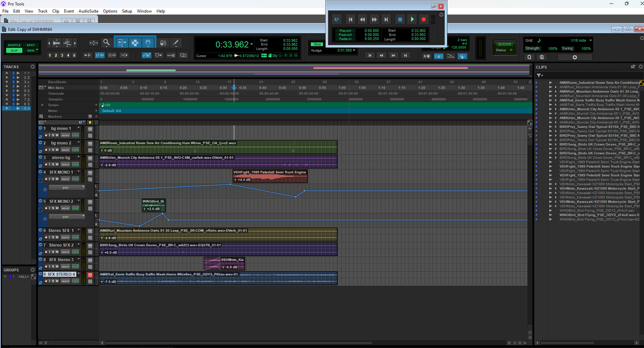Click freeze icon on bg mono 1 track
644x348 pixels.
pyautogui.click(x=90, y=129)
